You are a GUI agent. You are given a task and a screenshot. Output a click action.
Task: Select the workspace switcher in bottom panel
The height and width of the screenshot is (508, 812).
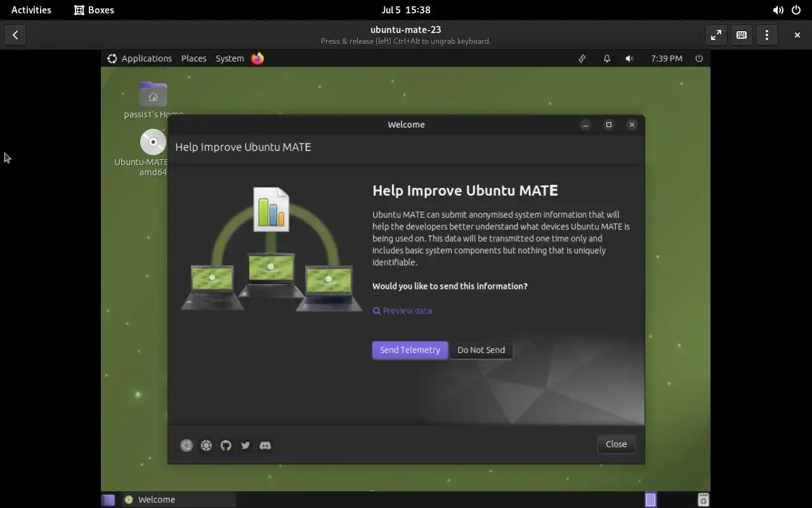[x=650, y=500]
